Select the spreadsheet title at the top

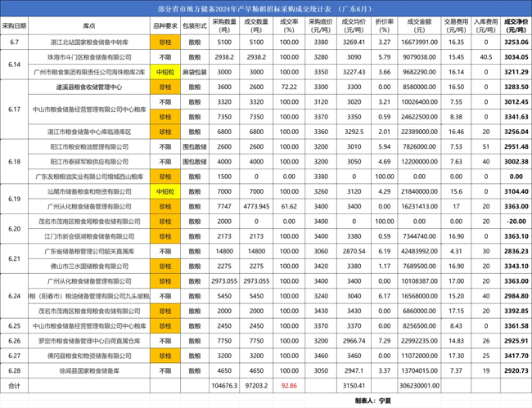[265, 7]
